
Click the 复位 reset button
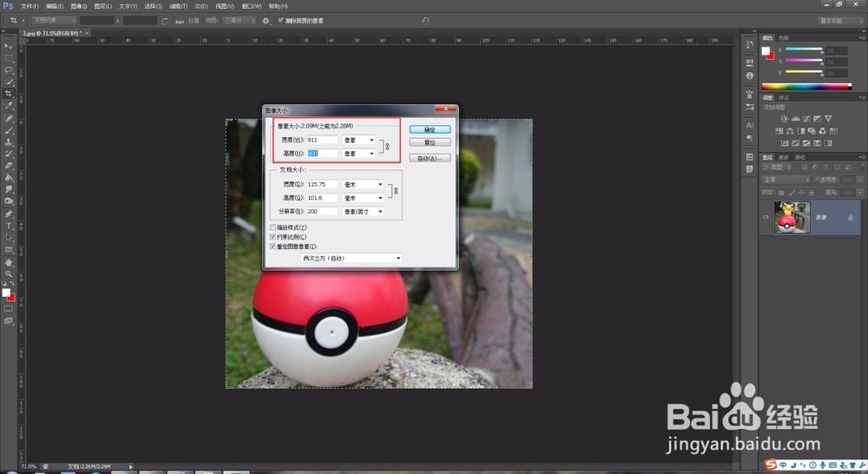pos(431,142)
